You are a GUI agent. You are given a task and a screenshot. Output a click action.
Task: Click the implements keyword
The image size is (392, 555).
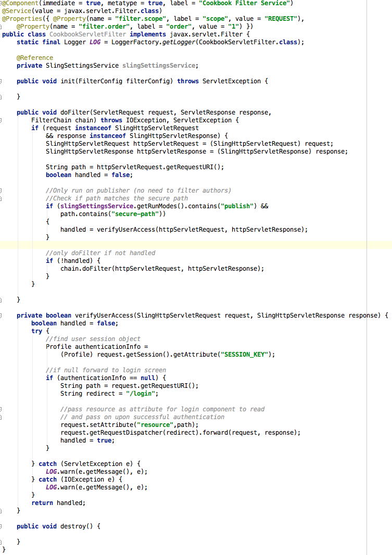147,34
